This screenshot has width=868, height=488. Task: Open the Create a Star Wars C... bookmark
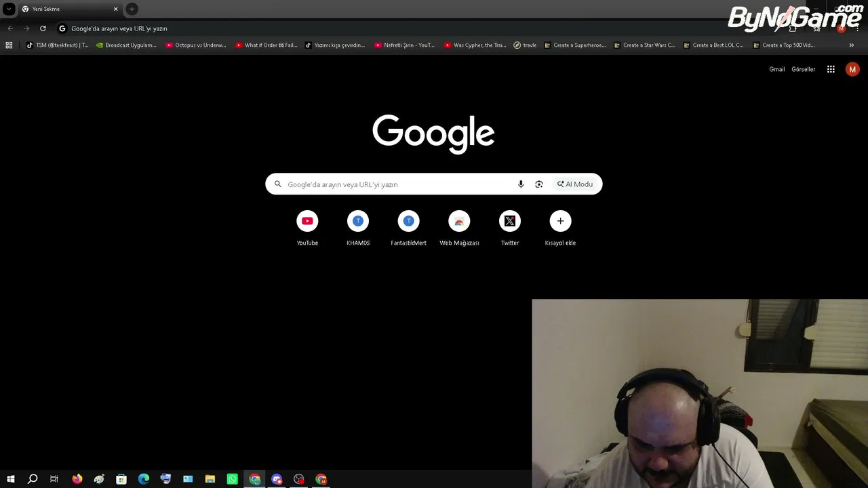645,45
